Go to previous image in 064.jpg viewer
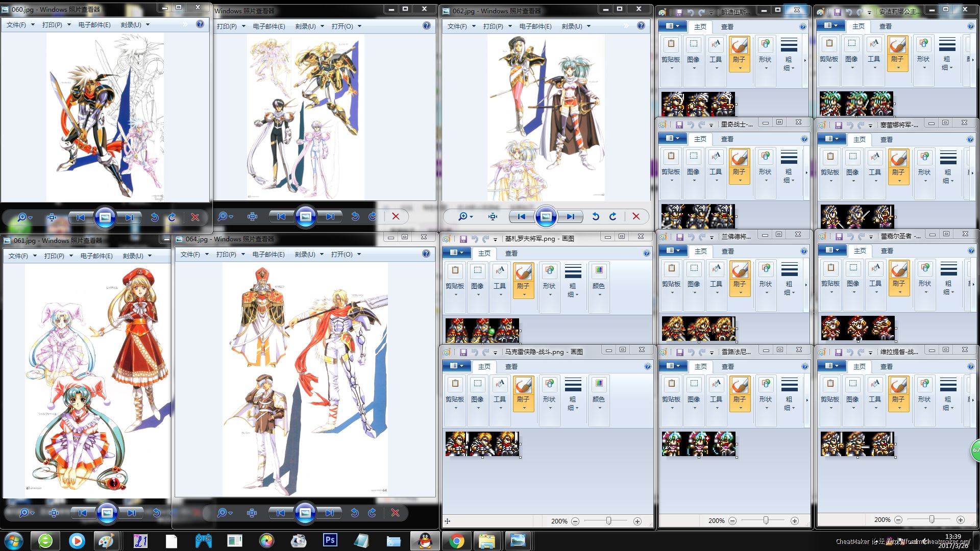This screenshot has height=551, width=980. (281, 513)
